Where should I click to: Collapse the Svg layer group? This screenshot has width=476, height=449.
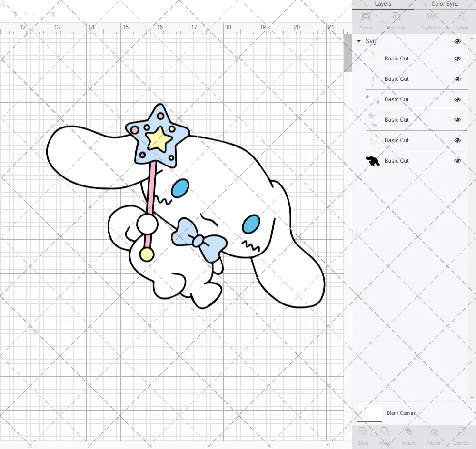tap(358, 41)
